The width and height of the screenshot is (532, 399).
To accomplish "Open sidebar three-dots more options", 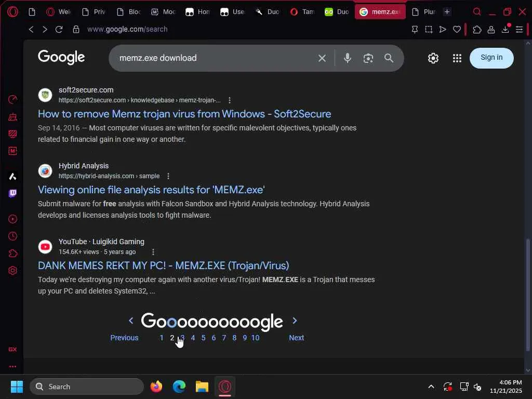I will coord(12,366).
